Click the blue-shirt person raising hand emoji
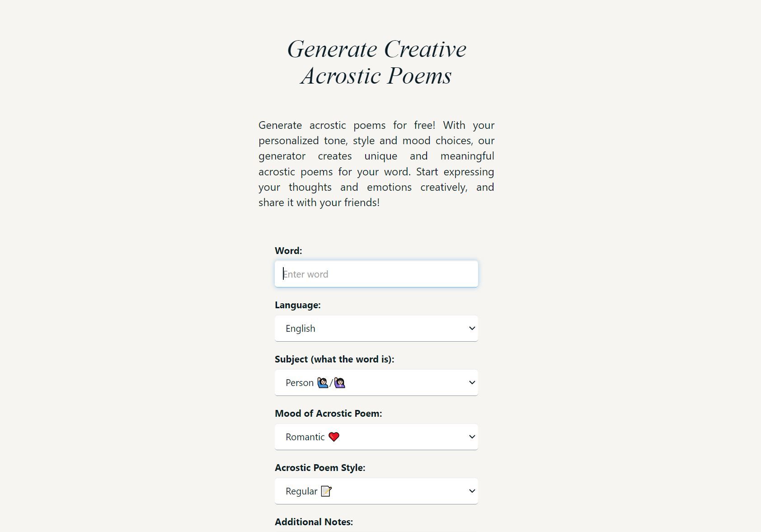This screenshot has width=761, height=532. click(323, 383)
